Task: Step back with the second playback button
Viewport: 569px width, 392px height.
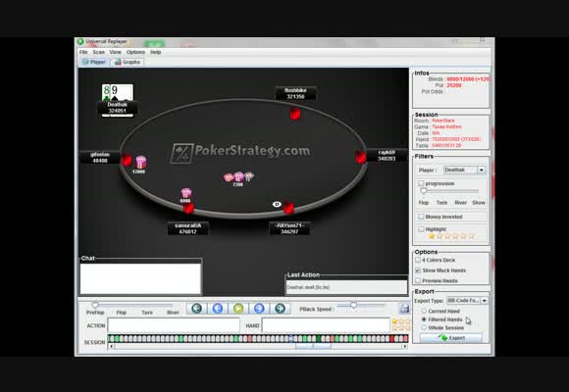Action: click(x=218, y=309)
